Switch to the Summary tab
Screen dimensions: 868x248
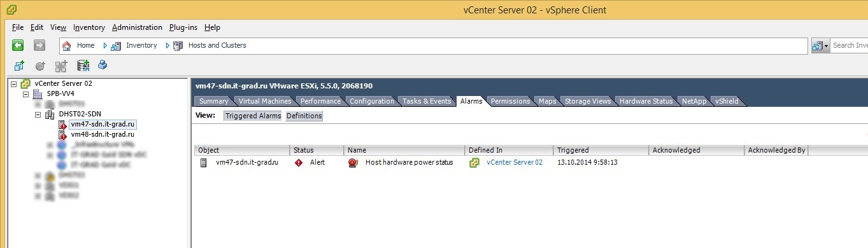[213, 101]
